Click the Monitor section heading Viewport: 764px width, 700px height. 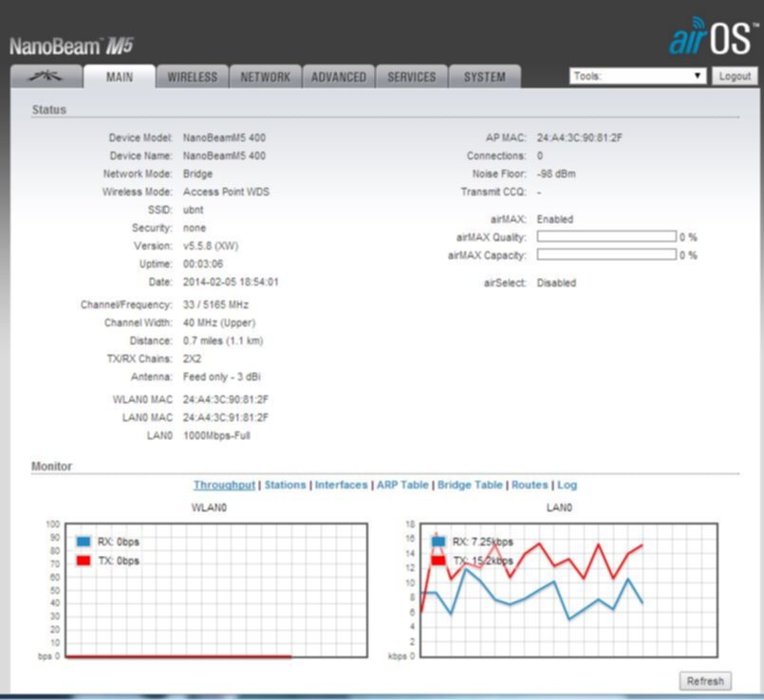click(51, 466)
